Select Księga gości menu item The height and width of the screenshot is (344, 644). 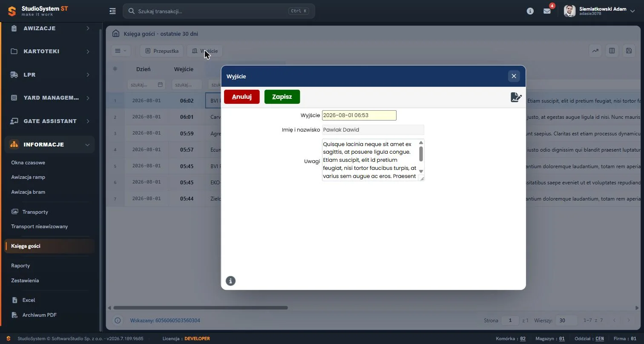(49, 246)
